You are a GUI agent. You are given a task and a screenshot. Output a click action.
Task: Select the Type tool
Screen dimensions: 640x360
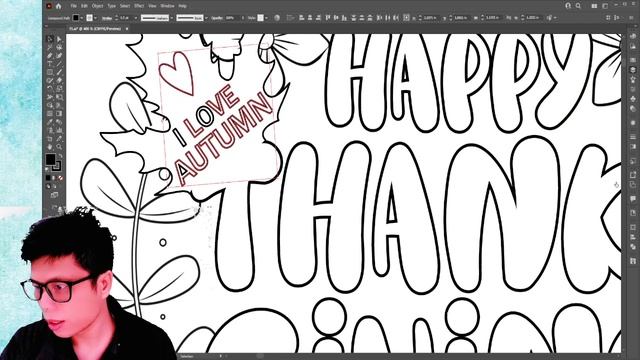(x=50, y=64)
